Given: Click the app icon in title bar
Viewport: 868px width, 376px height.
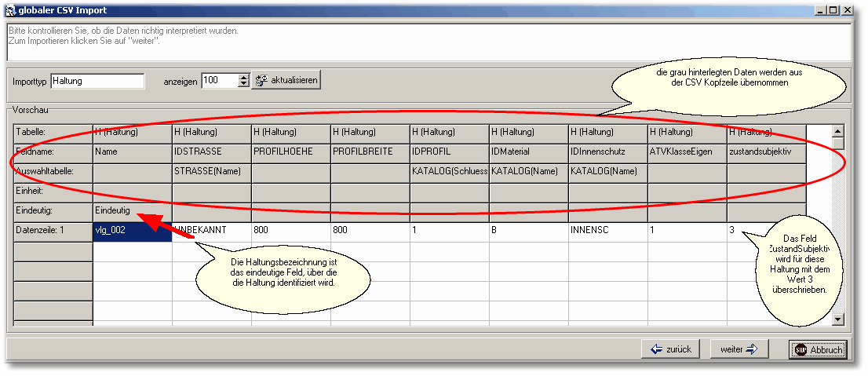Looking at the screenshot, I should coord(11,10).
